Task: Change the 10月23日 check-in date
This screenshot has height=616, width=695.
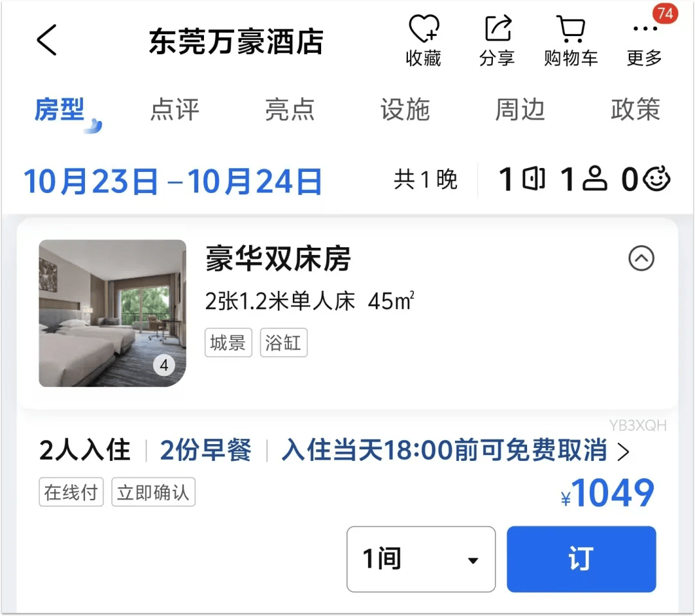Action: pos(91,182)
